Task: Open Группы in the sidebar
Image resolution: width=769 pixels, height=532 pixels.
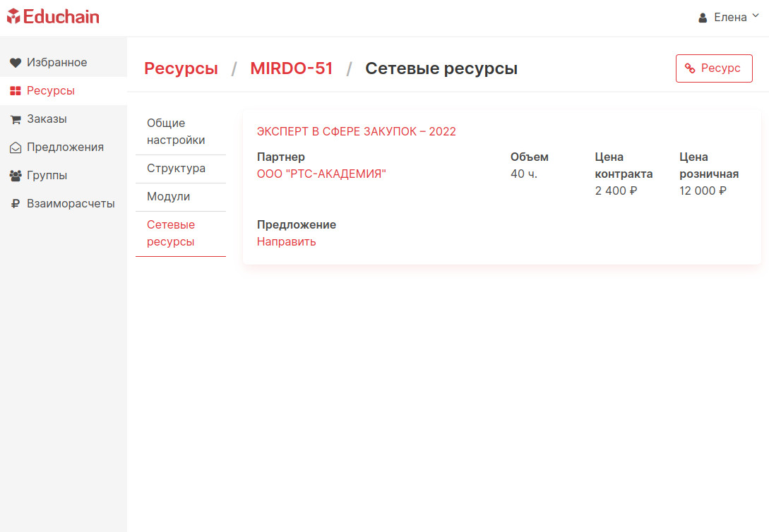Action: pyautogui.click(x=64, y=176)
